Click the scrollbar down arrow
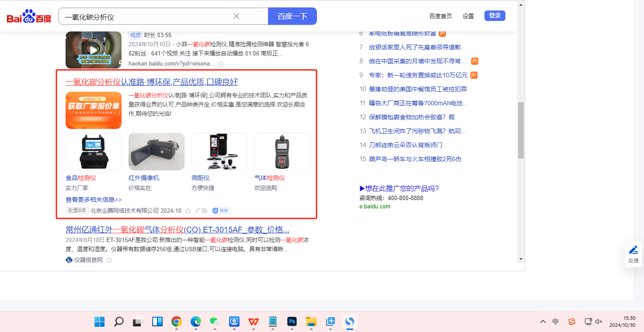This screenshot has width=644, height=332. pyautogui.click(x=521, y=259)
